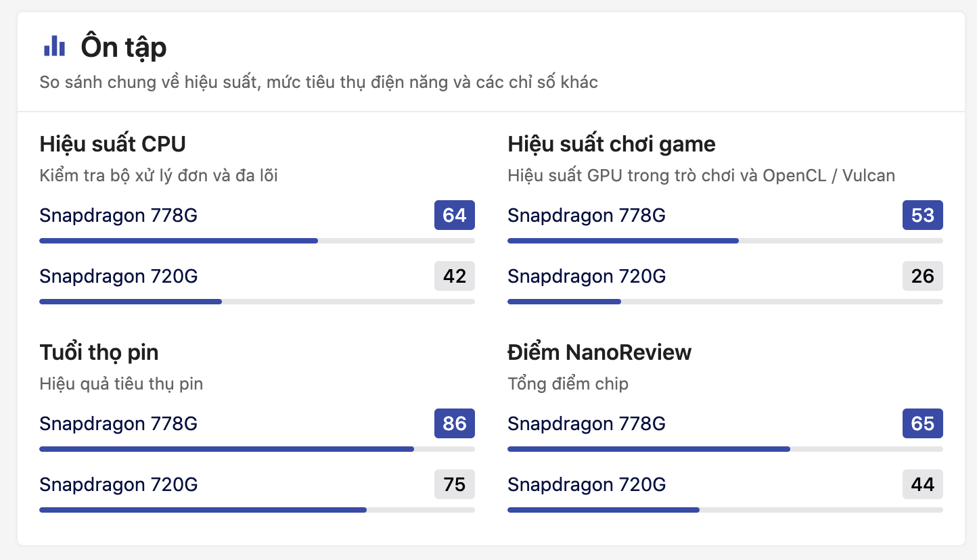Screen dimensions: 977x560
Task: Click Snapdragon 720G label under Điểm NanoReview
Action: coord(587,484)
